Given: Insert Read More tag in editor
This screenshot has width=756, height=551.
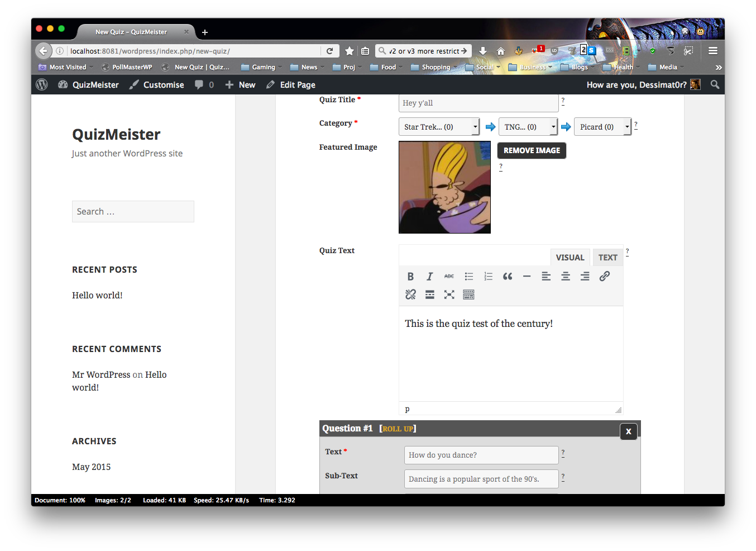Looking at the screenshot, I should point(429,294).
